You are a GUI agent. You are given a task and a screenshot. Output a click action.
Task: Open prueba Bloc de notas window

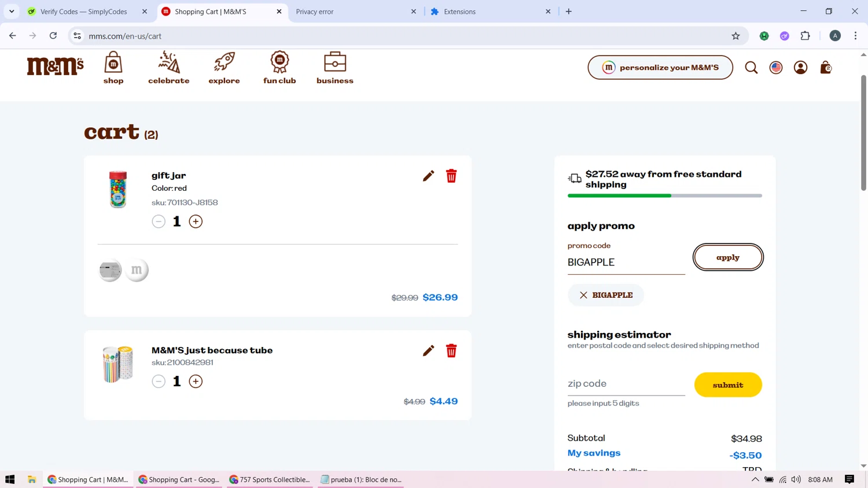(361, 479)
